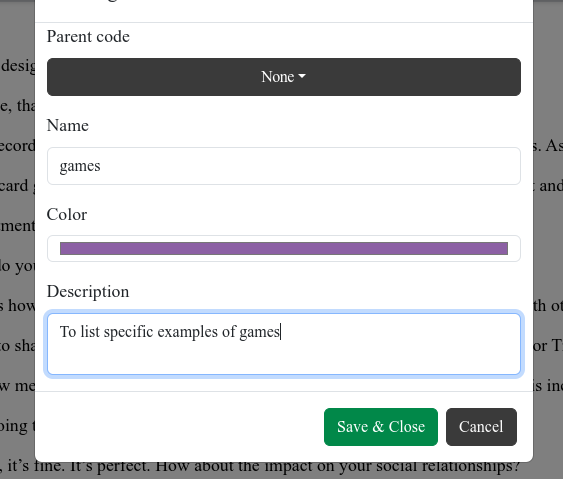563x479 pixels.
Task: Click inside the Description text area
Action: [x=284, y=344]
